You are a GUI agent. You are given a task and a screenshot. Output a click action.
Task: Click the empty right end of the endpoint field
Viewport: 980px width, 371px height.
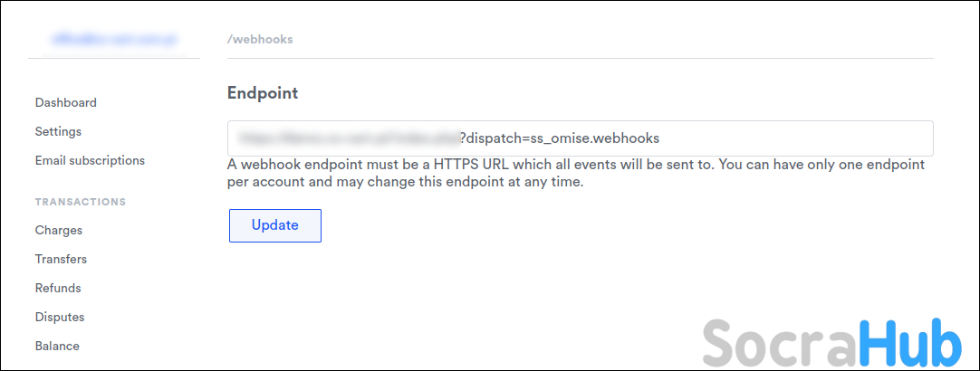815,138
